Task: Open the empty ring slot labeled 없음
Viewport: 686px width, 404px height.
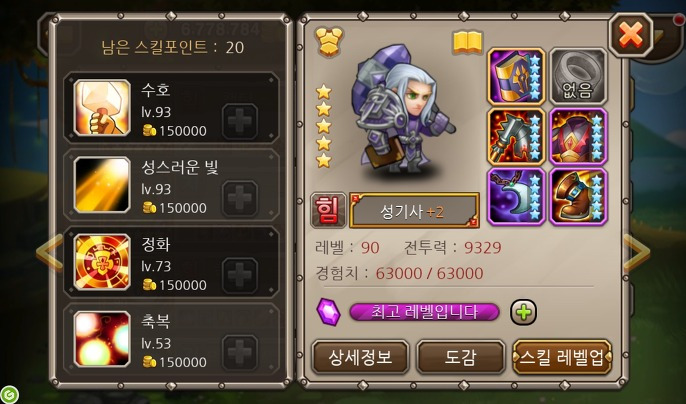Action: click(578, 77)
